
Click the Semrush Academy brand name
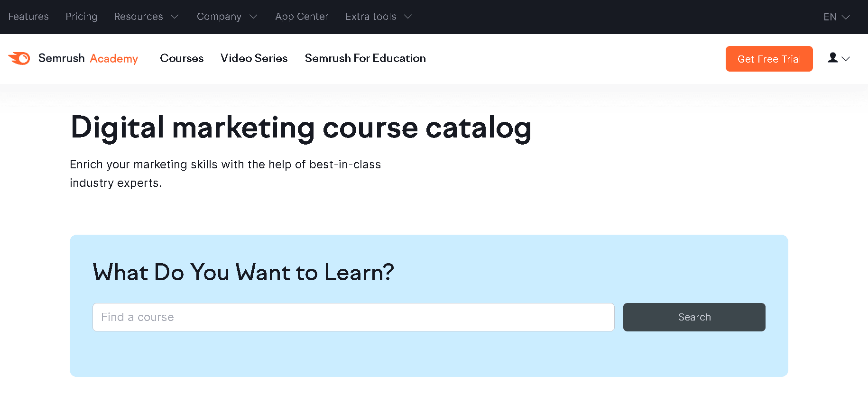click(x=88, y=58)
